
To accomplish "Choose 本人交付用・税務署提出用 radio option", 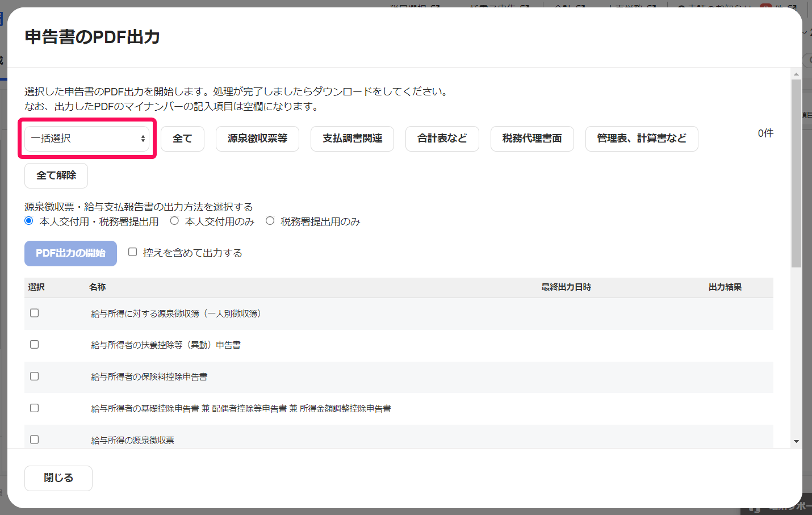I will [29, 221].
